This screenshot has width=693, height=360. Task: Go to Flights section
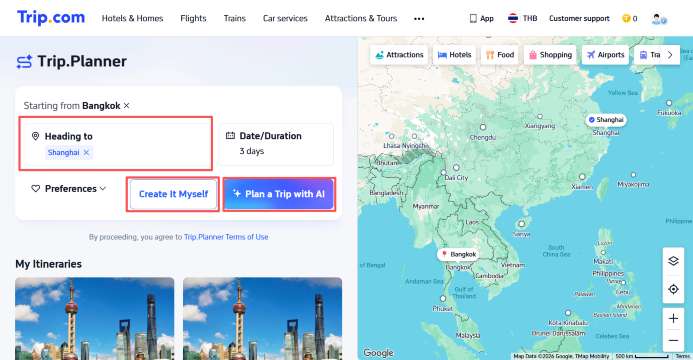(x=193, y=19)
